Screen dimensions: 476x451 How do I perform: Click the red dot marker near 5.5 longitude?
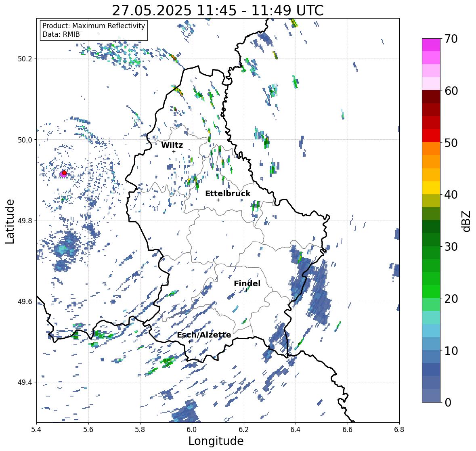coord(64,173)
